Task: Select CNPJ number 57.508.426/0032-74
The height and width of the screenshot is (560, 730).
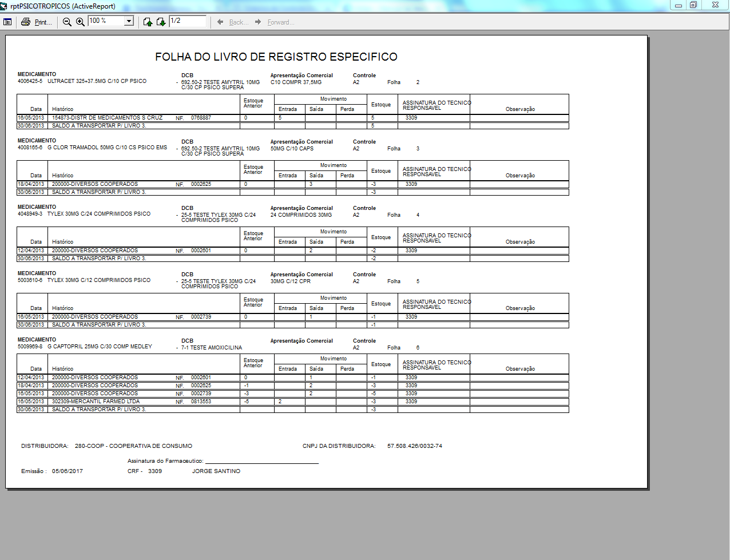Action: tap(415, 446)
